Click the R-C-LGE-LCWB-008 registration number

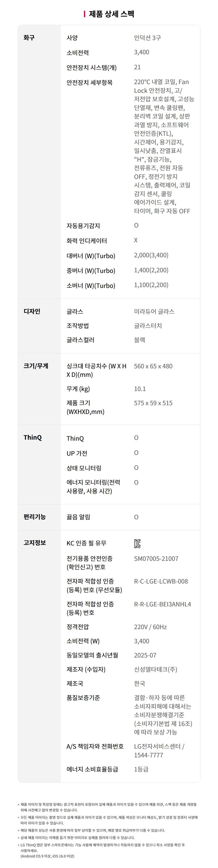[161, 581]
